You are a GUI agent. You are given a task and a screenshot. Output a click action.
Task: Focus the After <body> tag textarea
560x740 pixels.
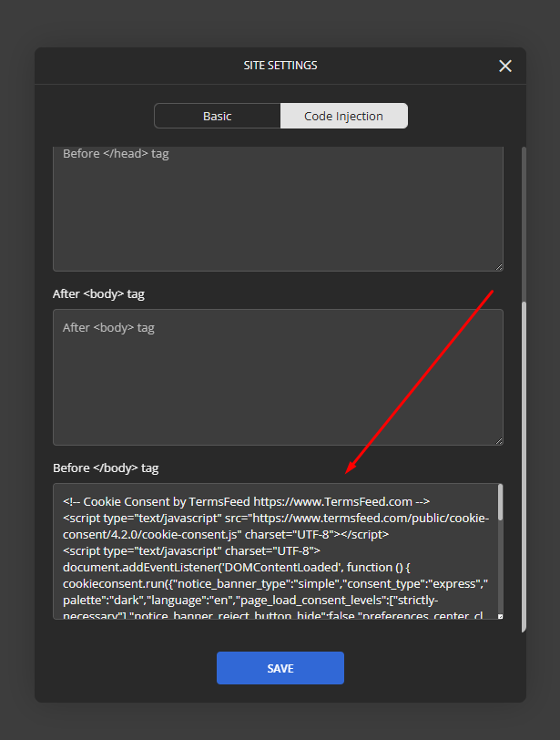click(278, 377)
